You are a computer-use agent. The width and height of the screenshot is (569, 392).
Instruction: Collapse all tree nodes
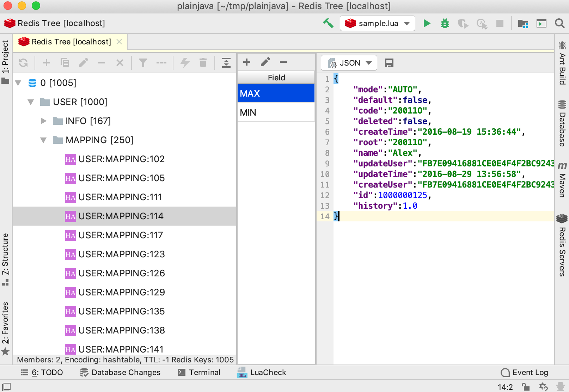226,63
